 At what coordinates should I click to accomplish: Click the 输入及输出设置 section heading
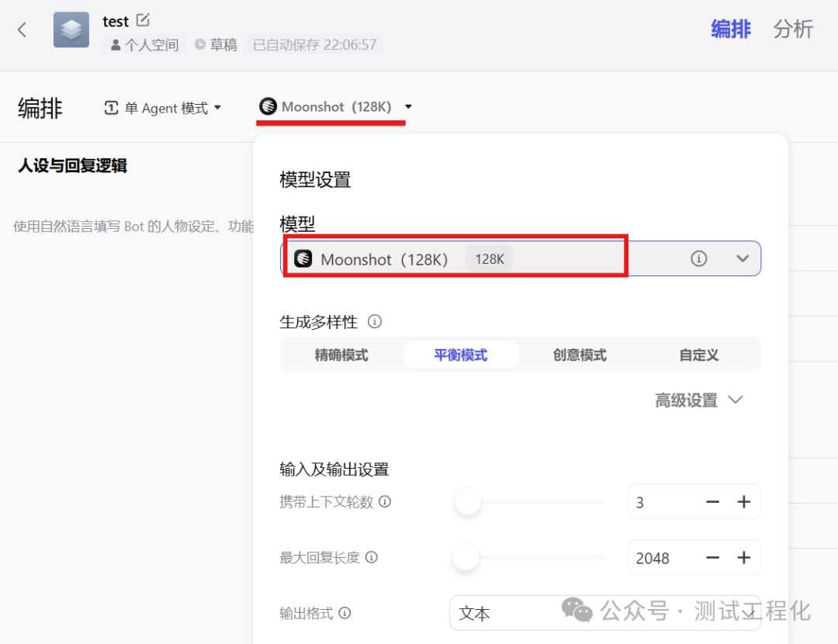tap(334, 469)
